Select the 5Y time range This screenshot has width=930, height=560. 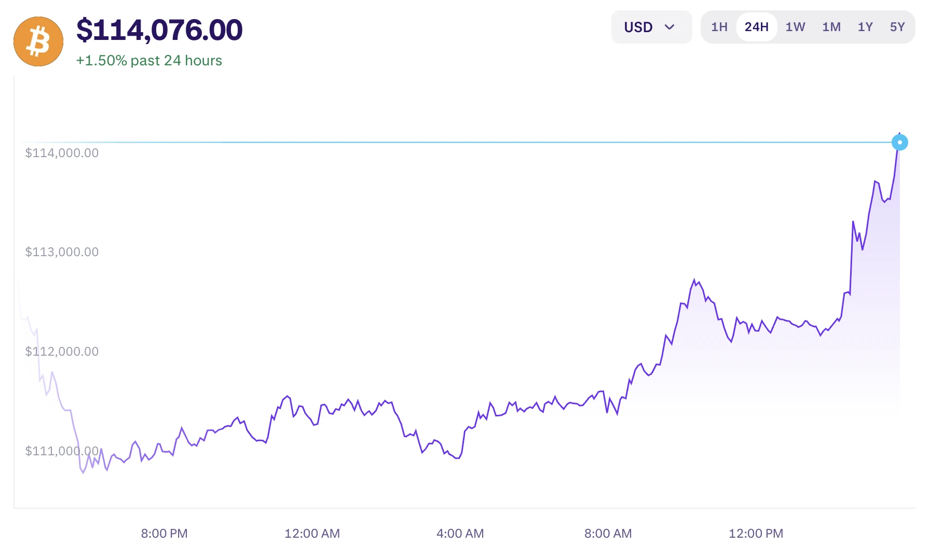(x=897, y=27)
